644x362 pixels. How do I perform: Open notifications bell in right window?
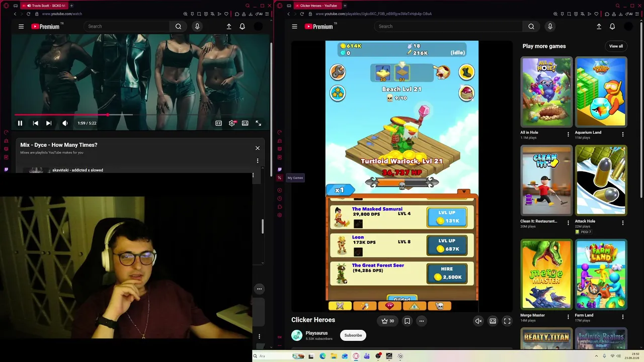point(612,26)
